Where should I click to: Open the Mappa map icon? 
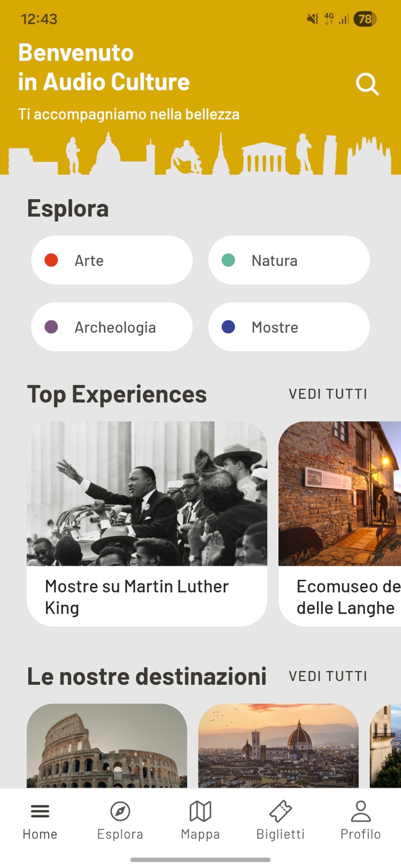click(200, 811)
